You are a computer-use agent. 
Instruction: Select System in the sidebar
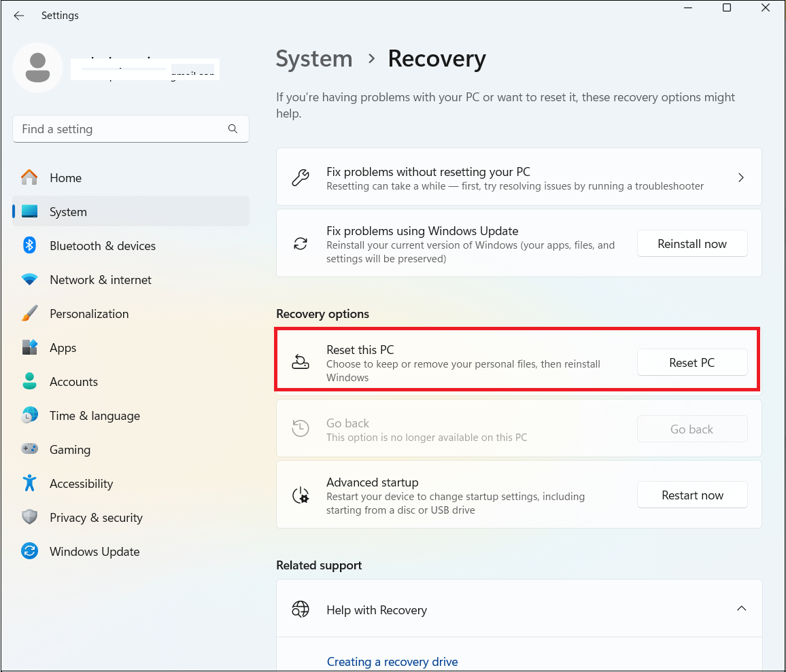[x=131, y=211]
